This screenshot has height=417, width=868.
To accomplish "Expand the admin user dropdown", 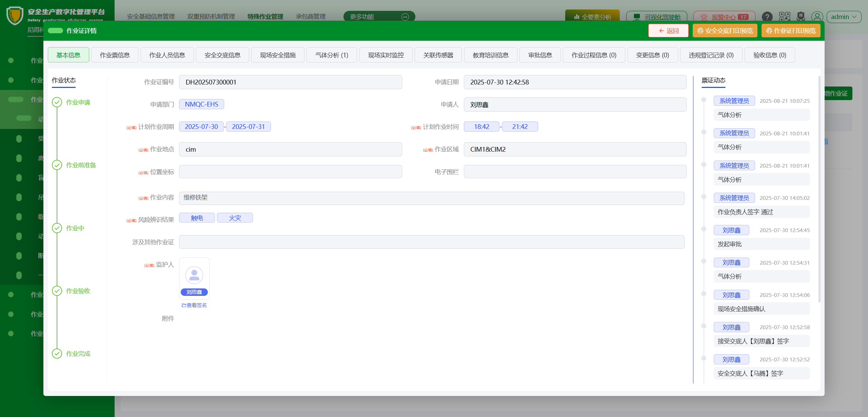I will [844, 17].
